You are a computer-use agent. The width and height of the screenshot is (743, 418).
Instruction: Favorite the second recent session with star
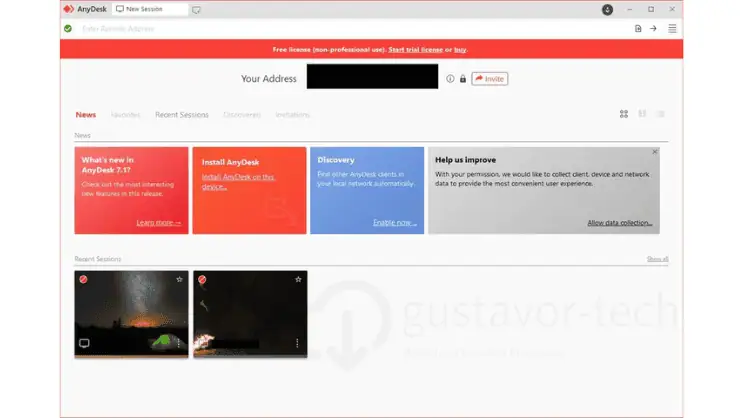click(298, 279)
